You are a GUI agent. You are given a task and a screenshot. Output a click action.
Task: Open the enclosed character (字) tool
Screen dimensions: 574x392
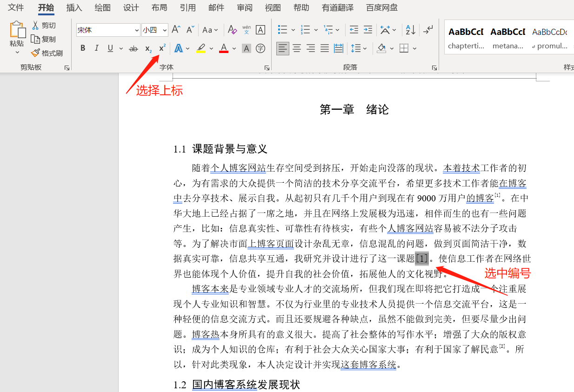tap(260, 48)
